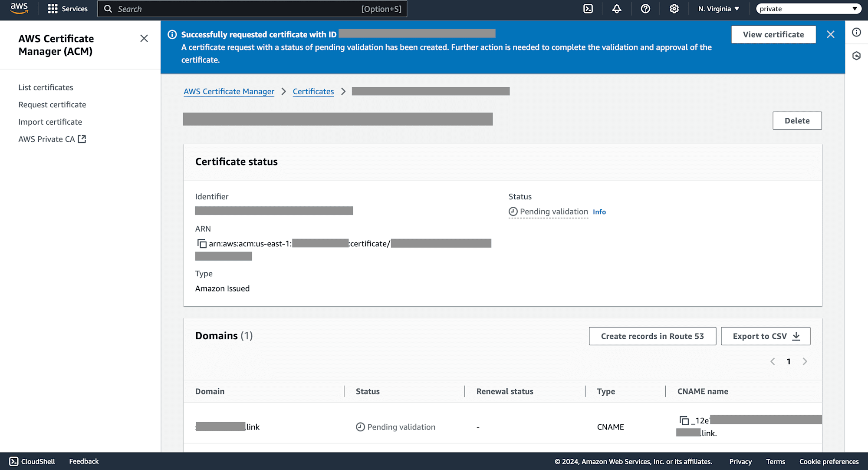The image size is (868, 470).
Task: Click the CNAME name column header
Action: pos(703,391)
